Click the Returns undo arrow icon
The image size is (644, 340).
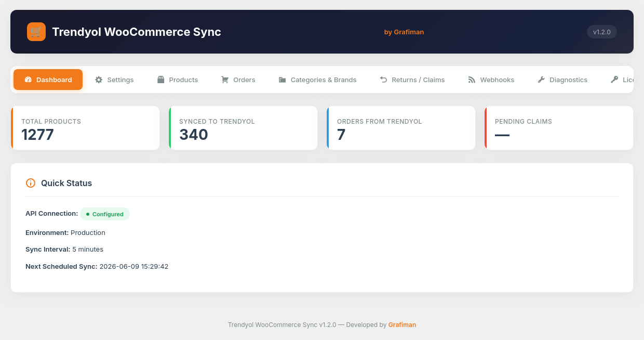click(383, 80)
